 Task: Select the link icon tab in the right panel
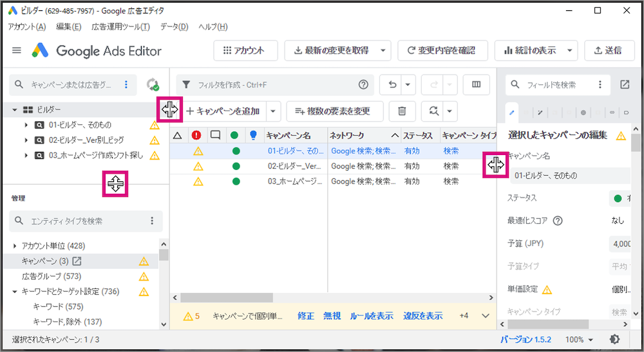point(612,113)
